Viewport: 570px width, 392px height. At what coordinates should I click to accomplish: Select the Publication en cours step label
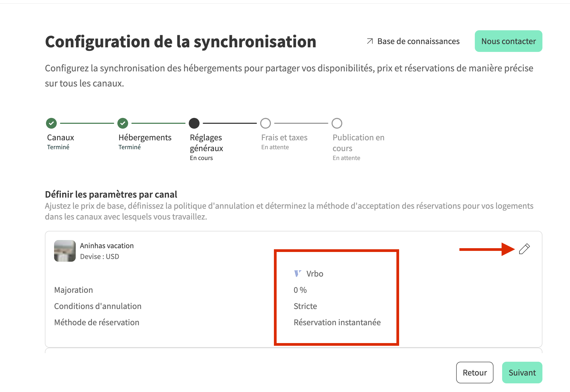point(358,143)
